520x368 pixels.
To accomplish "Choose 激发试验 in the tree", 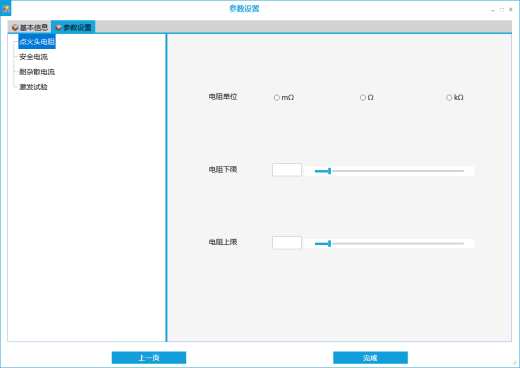I will 33,87.
